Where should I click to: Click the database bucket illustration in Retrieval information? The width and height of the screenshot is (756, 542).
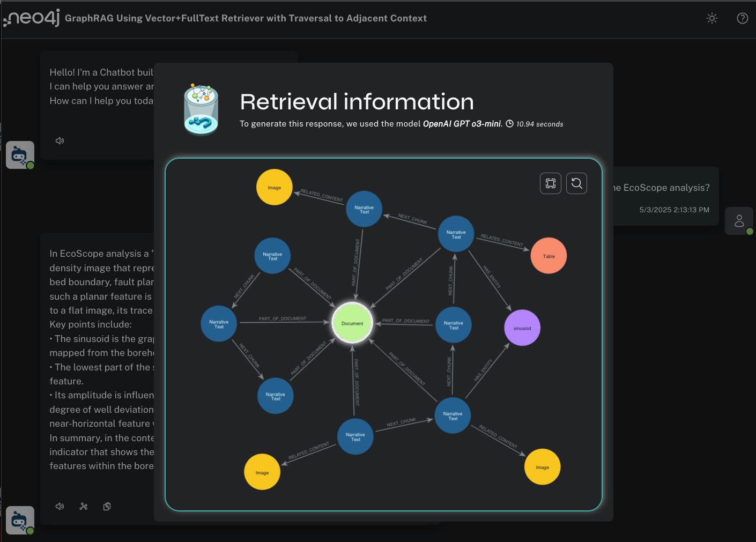point(201,109)
